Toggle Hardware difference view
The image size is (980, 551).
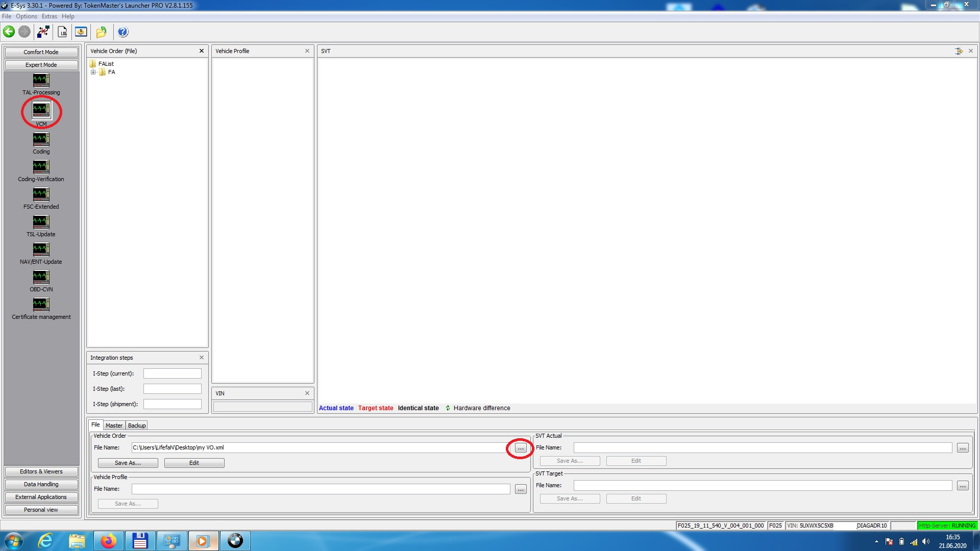(446, 408)
